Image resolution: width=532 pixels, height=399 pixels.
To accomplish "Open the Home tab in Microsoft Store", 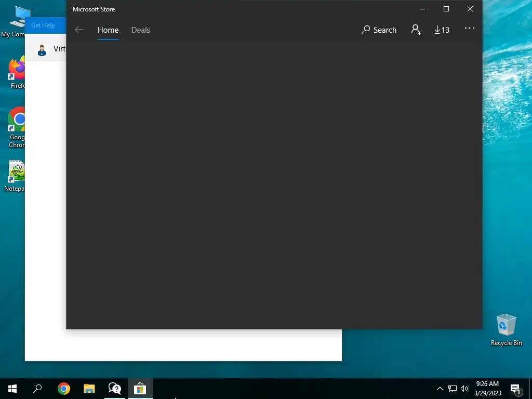I will 108,30.
